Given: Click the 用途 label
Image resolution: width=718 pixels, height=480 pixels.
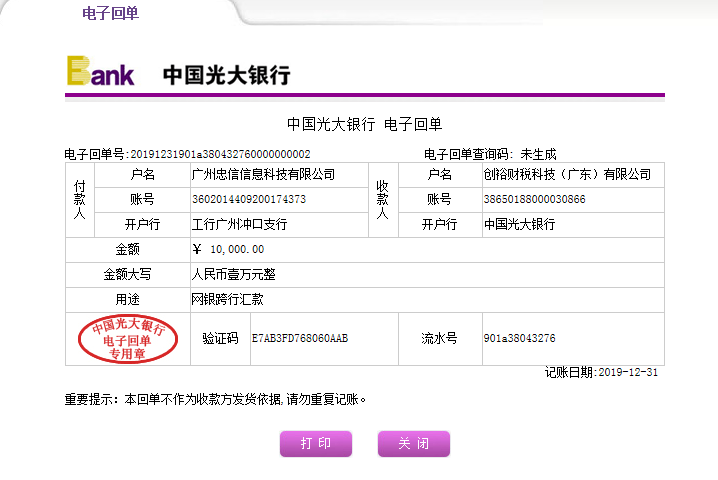Looking at the screenshot, I should [127, 300].
